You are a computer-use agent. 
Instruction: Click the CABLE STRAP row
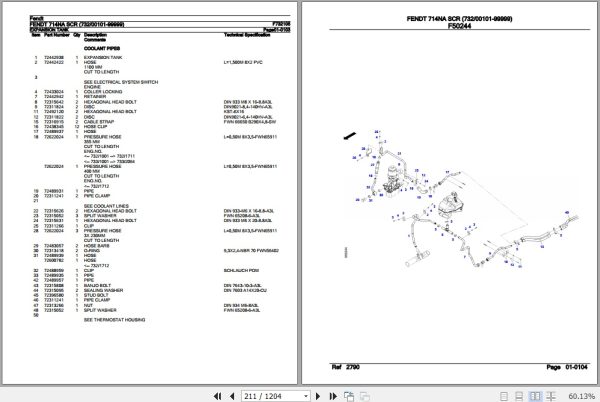[x=153, y=122]
